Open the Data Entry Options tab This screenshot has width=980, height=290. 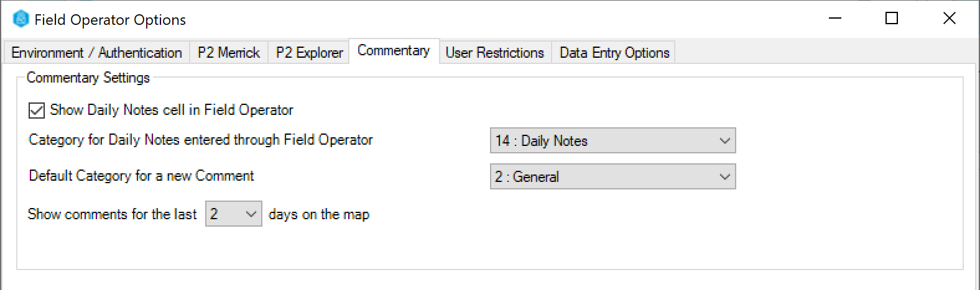[614, 53]
